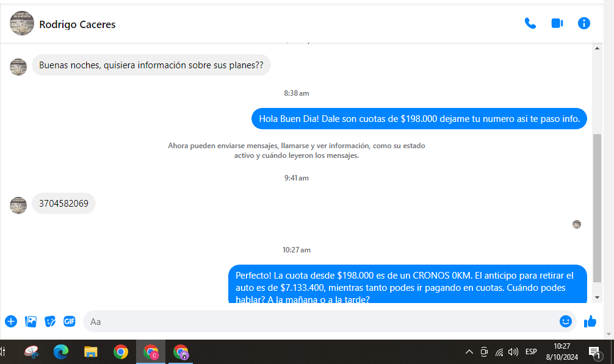Open Google Chrome from the taskbar
This screenshot has height=364, width=614.
pyautogui.click(x=121, y=352)
